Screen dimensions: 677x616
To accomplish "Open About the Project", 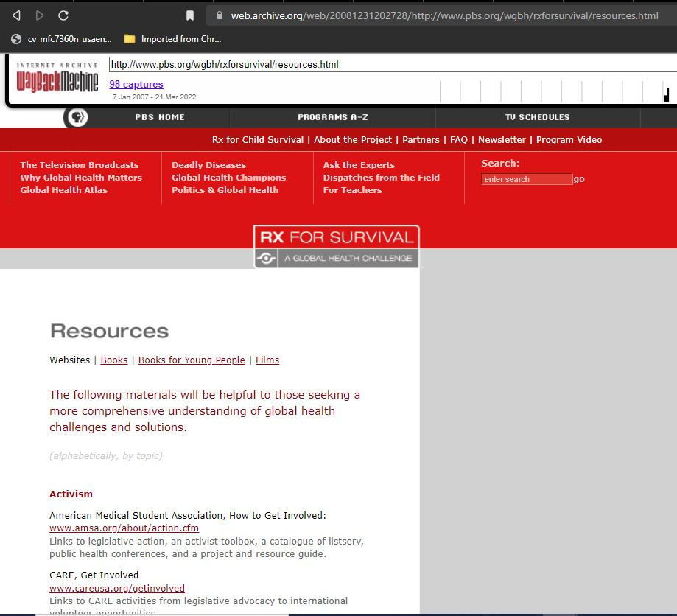I will (x=353, y=139).
